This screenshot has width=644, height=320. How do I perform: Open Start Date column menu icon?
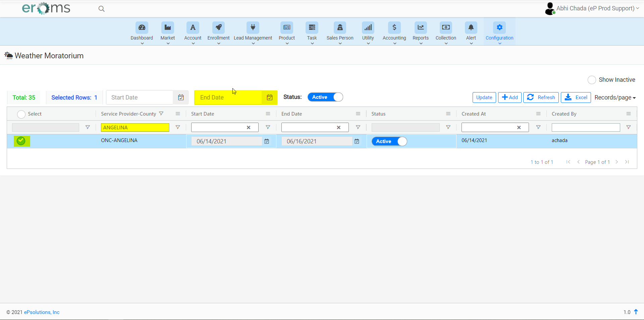(x=268, y=114)
